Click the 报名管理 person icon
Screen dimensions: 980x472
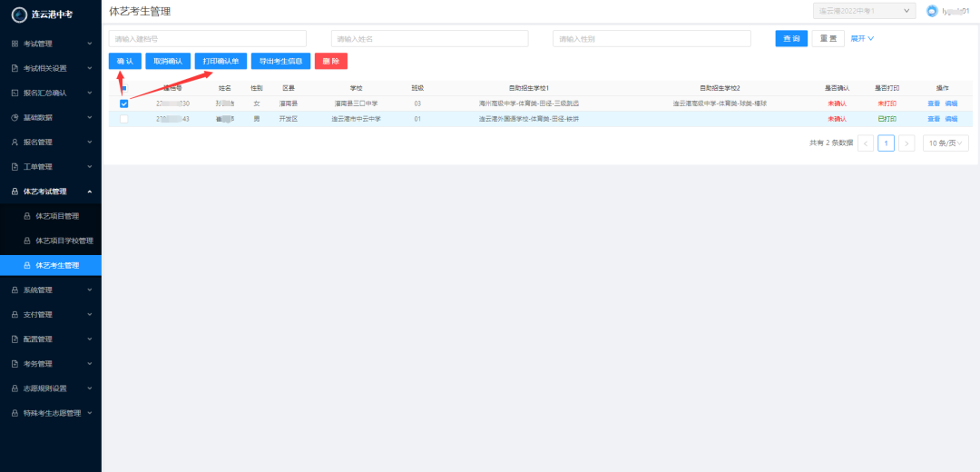coord(15,142)
